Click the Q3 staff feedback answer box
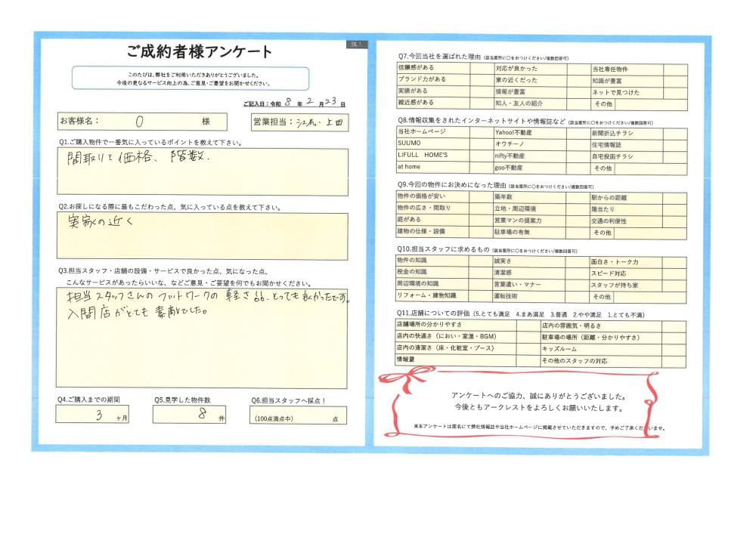 [x=202, y=336]
